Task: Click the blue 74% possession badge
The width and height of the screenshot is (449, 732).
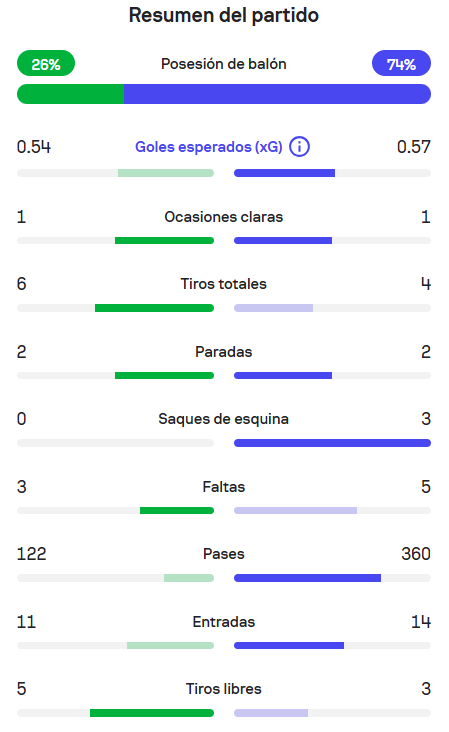Action: (x=401, y=63)
